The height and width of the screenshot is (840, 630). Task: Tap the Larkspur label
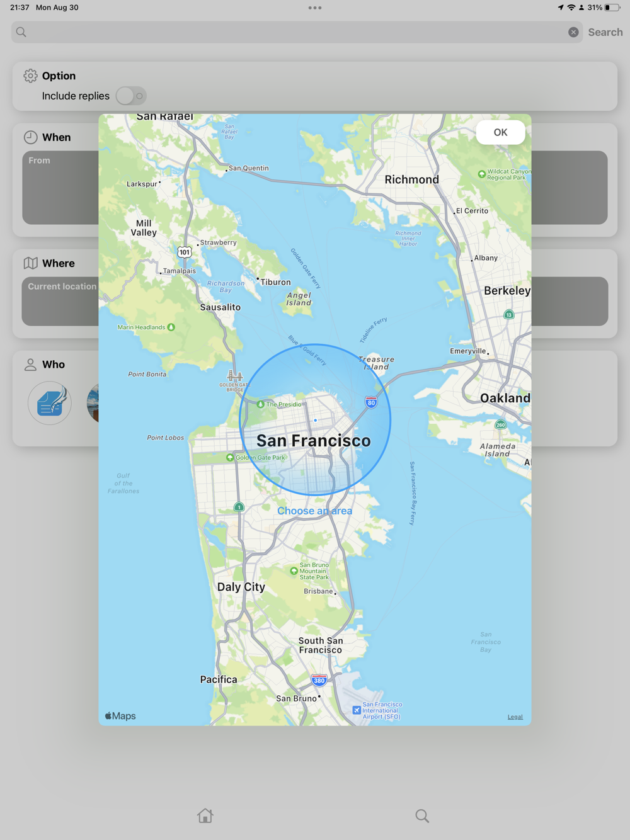[x=142, y=184]
